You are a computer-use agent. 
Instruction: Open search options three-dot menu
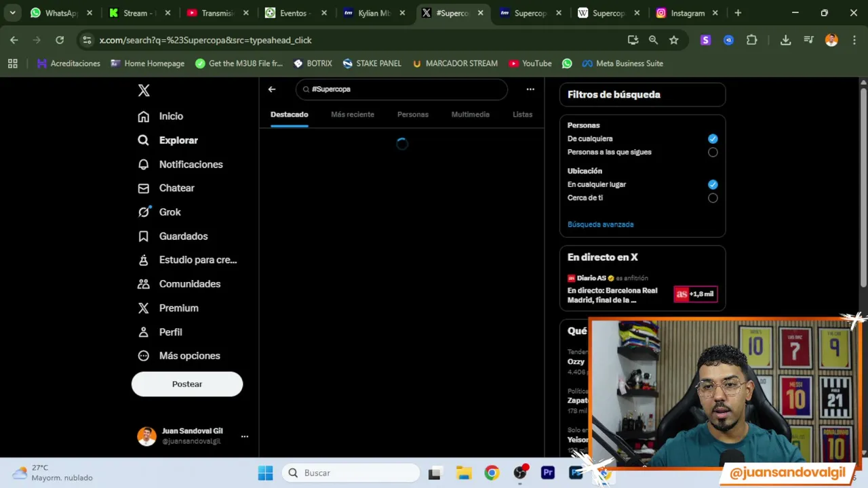(530, 89)
